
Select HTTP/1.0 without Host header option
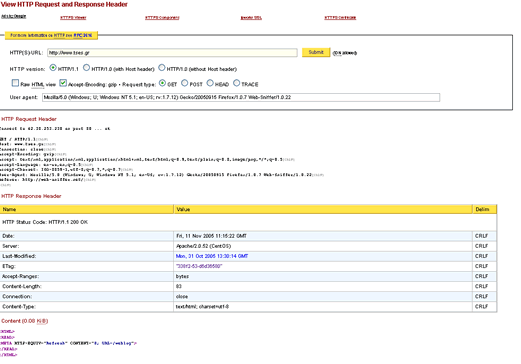pos(162,68)
